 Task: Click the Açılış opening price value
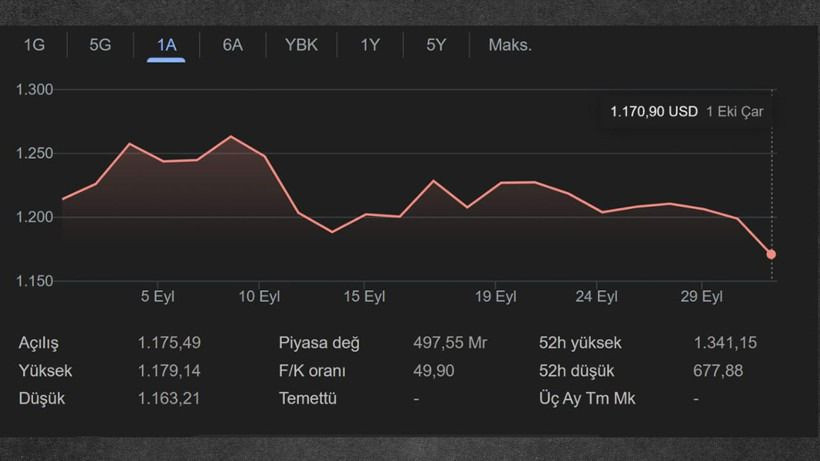(x=169, y=343)
